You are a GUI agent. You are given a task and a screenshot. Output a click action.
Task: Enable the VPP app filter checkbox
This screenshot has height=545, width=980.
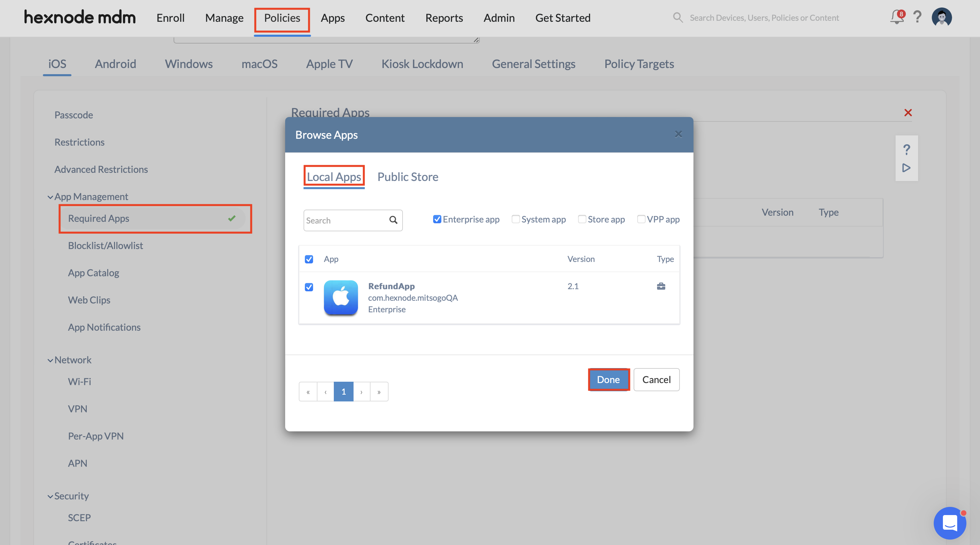(641, 219)
